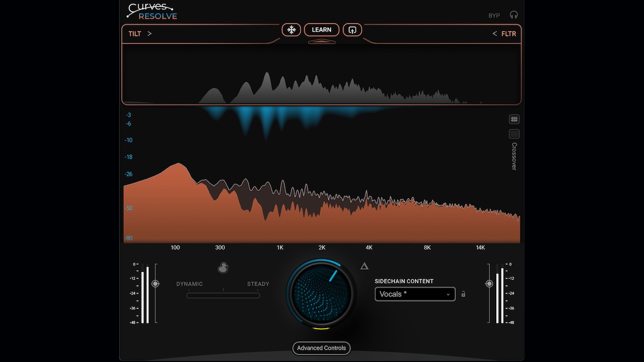Click the gain handle on the right output meter

pos(488,283)
